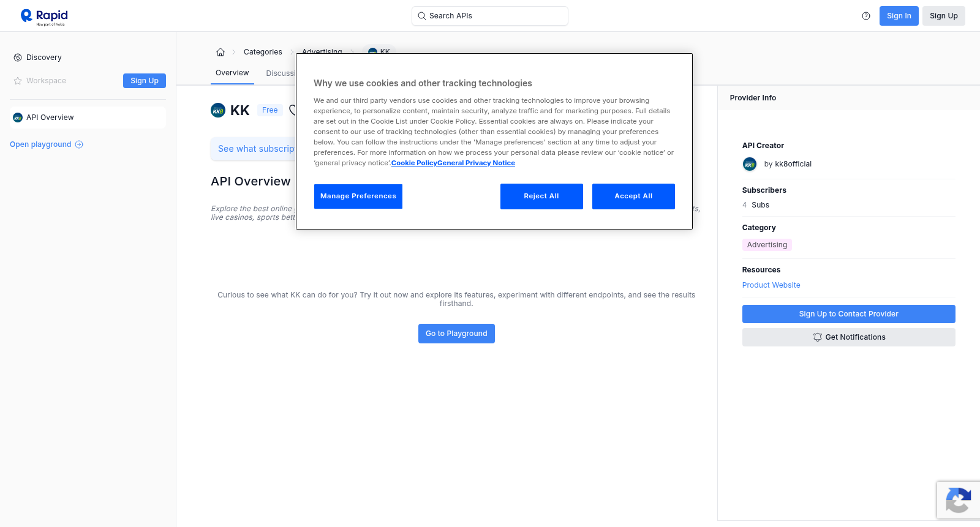The image size is (980, 527).
Task: Click Manage Preferences in the cookie dialog
Action: [x=358, y=196]
